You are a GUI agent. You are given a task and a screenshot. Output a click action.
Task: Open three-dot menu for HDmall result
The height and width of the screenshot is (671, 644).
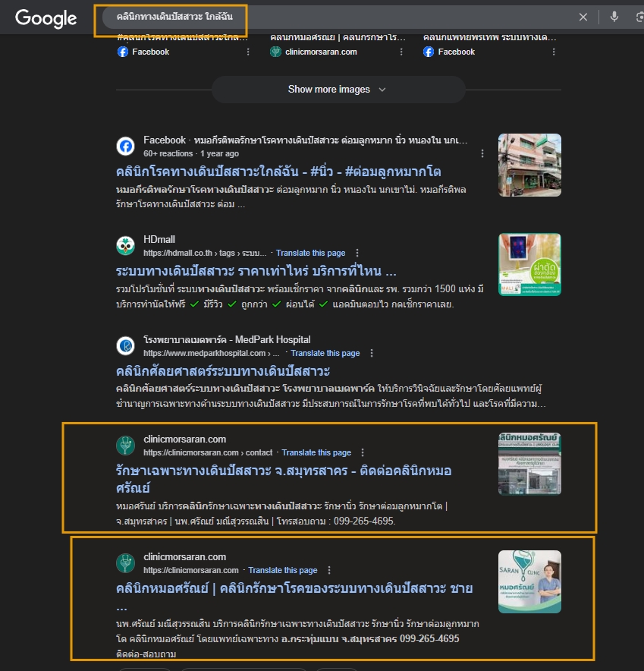[x=357, y=253]
